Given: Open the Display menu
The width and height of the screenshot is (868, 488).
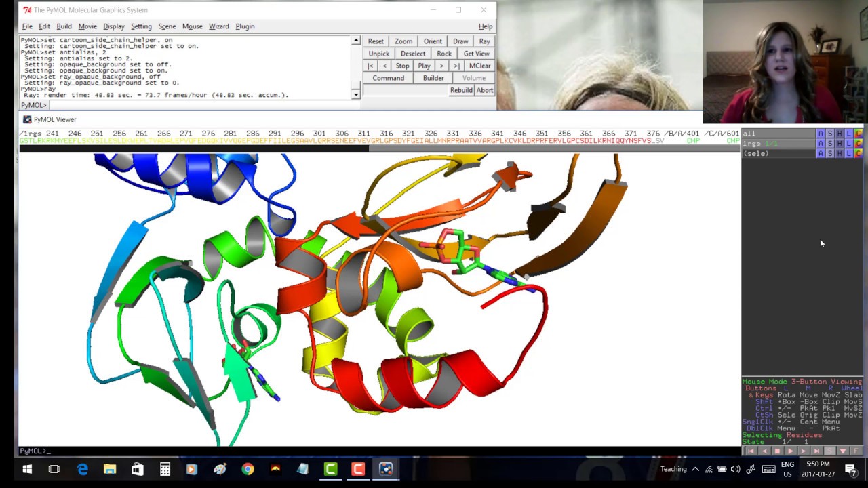Looking at the screenshot, I should 114,26.
